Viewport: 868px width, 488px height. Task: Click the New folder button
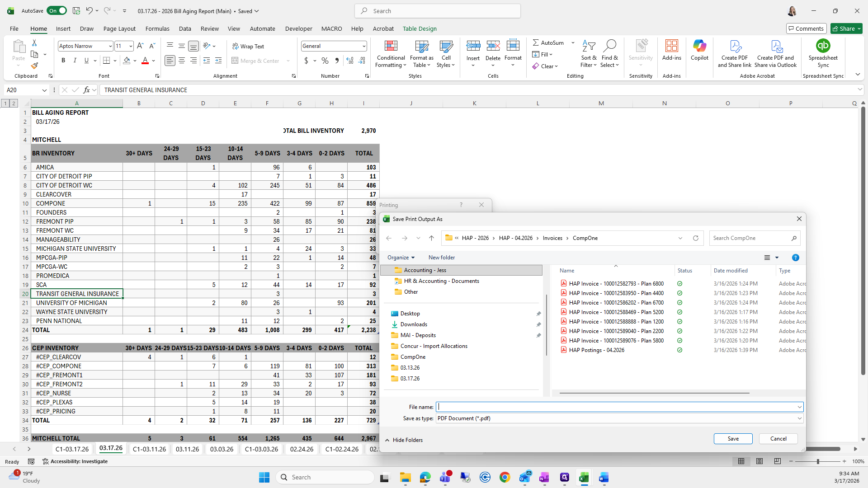point(441,258)
